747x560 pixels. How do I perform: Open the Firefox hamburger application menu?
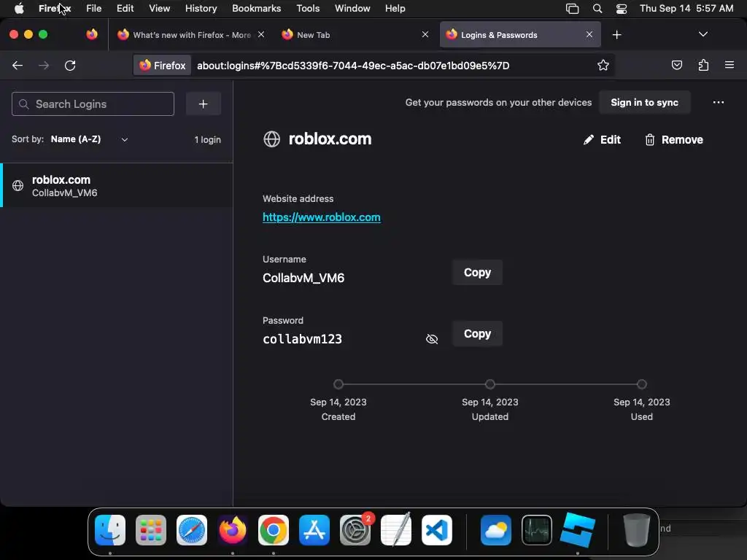[729, 65]
